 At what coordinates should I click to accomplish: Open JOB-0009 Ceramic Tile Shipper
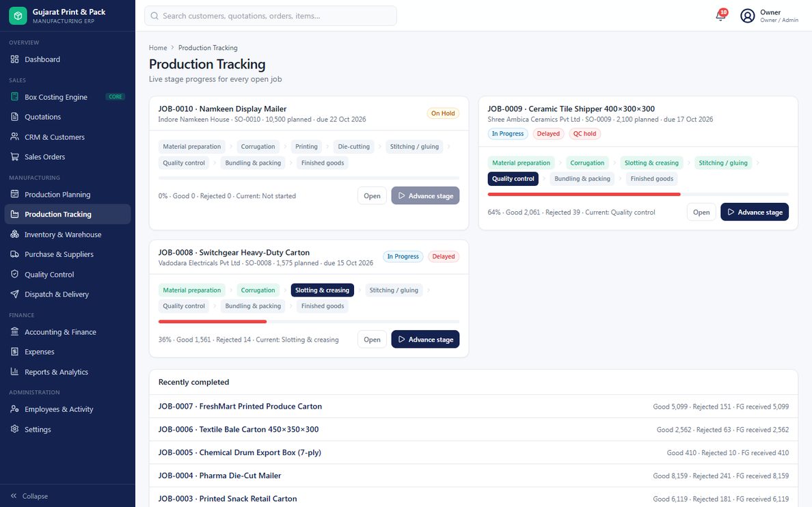tap(701, 212)
